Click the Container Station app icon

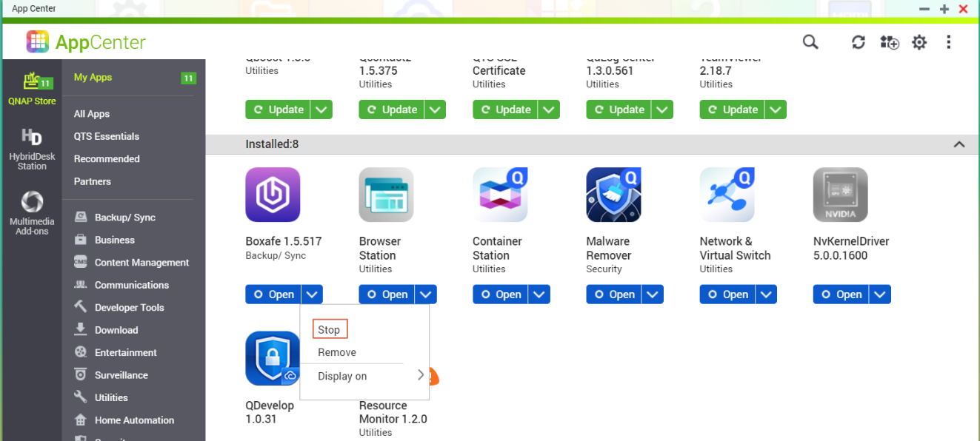click(x=500, y=195)
